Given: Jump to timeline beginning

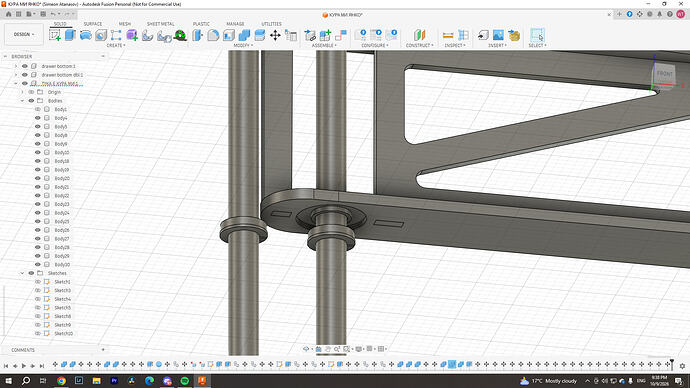Looking at the screenshot, I should click(6, 366).
